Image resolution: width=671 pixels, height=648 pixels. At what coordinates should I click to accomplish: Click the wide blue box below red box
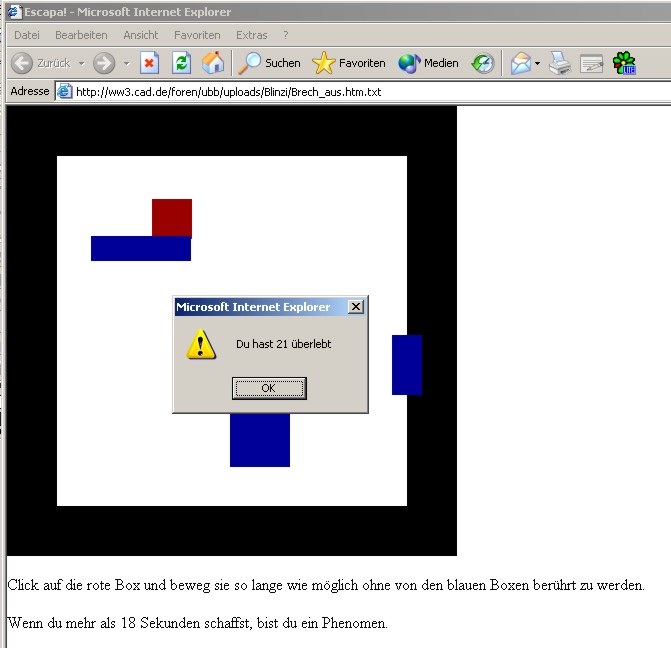point(141,248)
